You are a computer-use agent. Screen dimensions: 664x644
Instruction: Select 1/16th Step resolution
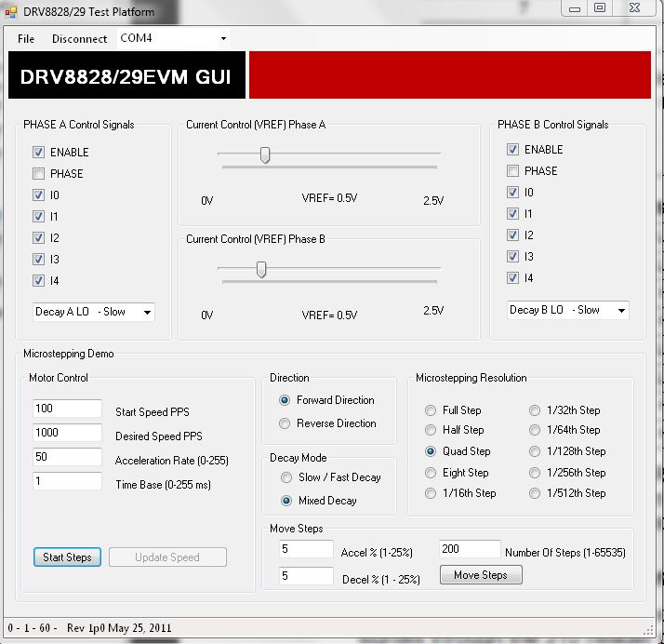431,493
